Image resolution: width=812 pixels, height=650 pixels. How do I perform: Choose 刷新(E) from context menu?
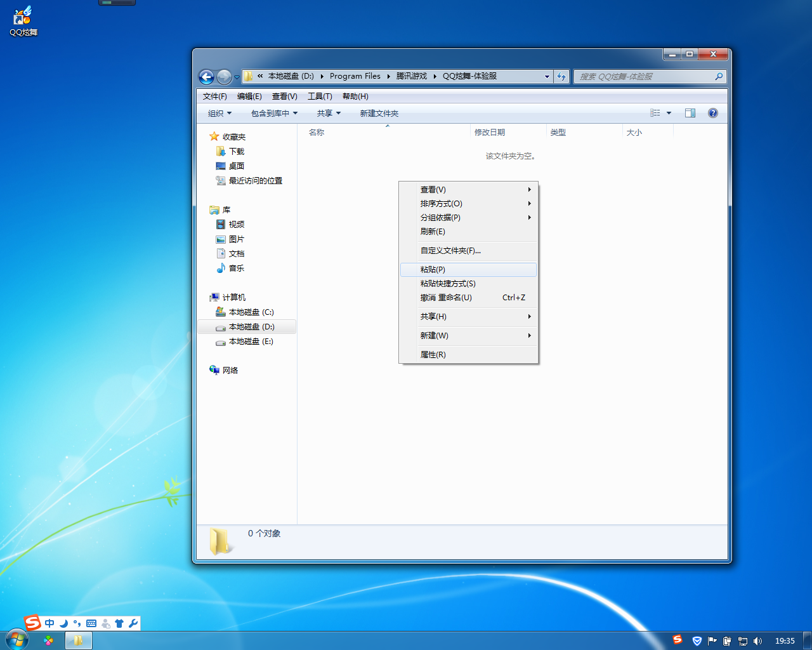coord(469,232)
